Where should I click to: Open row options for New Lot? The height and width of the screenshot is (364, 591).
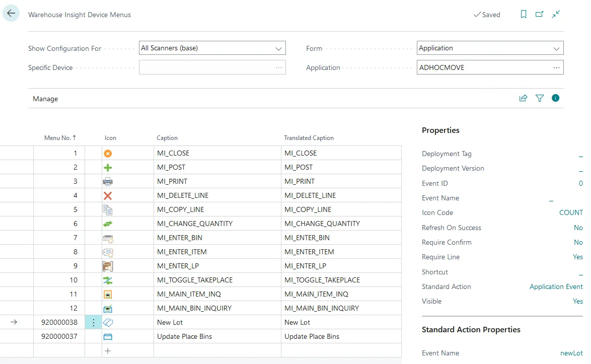[93, 323]
